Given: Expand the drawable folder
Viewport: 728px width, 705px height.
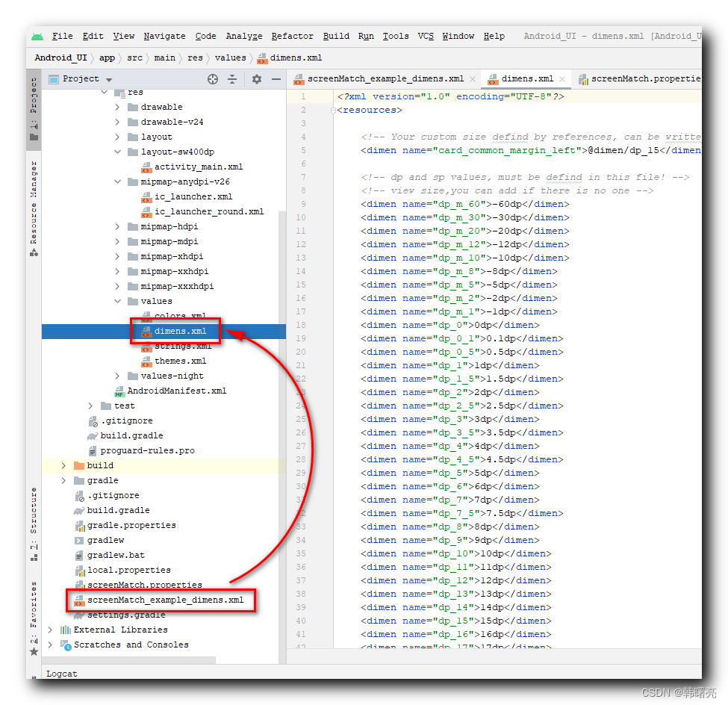Looking at the screenshot, I should pos(116,107).
